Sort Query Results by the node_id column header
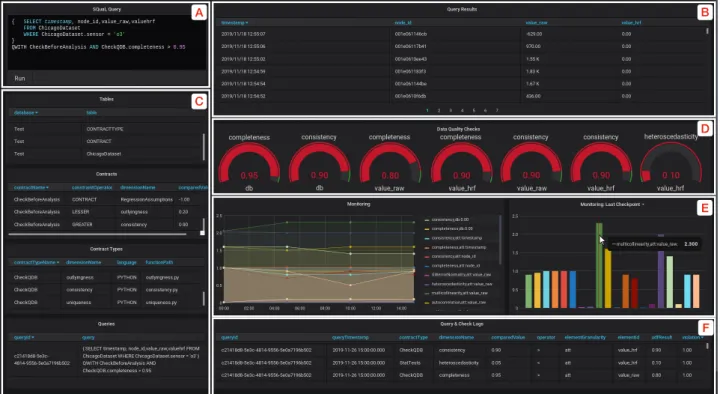The height and width of the screenshot is (394, 720). 403,23
